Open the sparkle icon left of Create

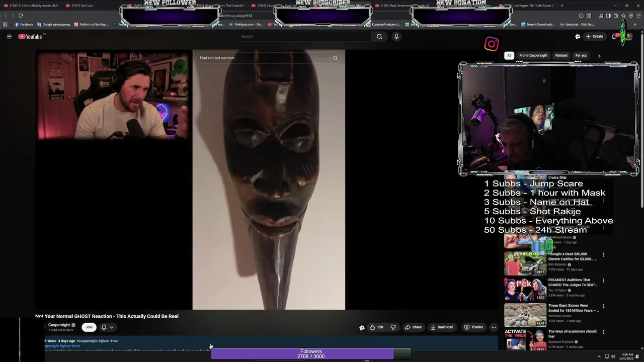pyautogui.click(x=578, y=36)
